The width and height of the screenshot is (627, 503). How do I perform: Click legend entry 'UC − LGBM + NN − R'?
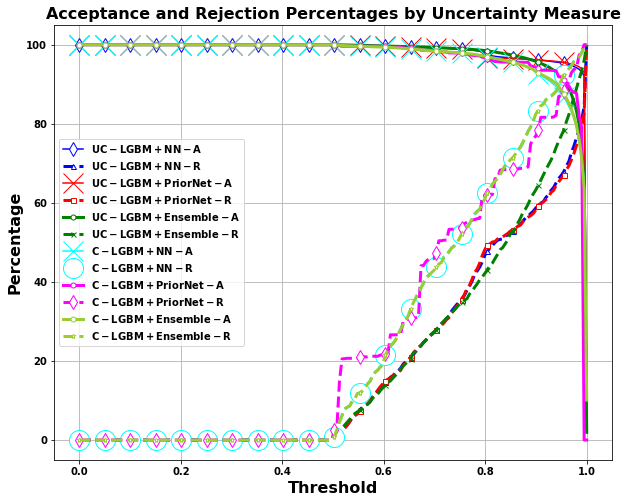pos(146,166)
